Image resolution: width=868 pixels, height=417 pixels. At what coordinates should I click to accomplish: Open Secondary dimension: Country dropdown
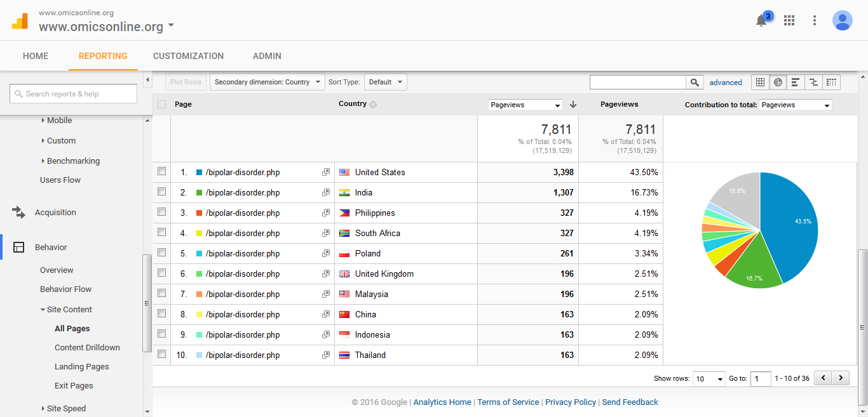(x=268, y=82)
